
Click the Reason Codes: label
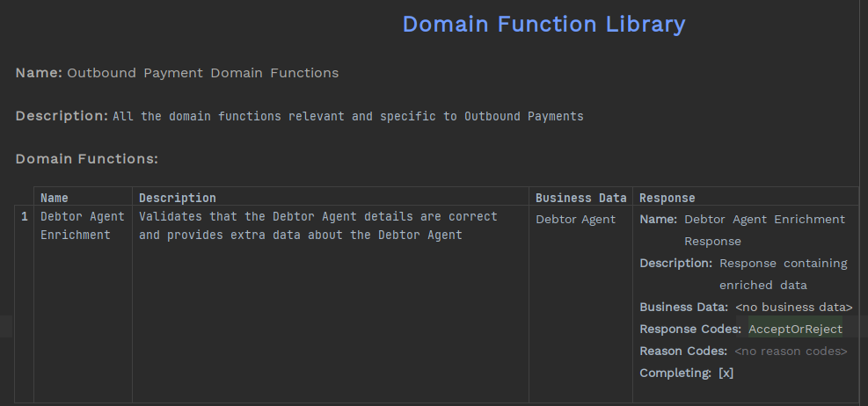(x=683, y=352)
